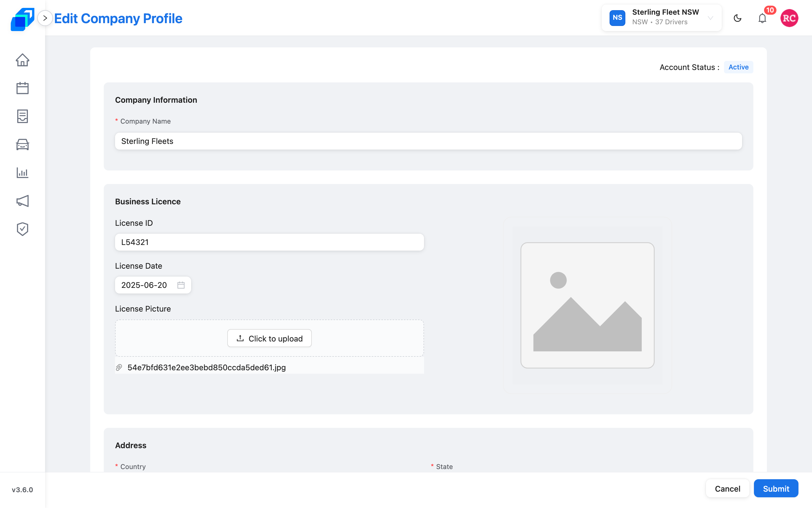Click the License ID input field
This screenshot has width=812, height=508.
tap(270, 242)
